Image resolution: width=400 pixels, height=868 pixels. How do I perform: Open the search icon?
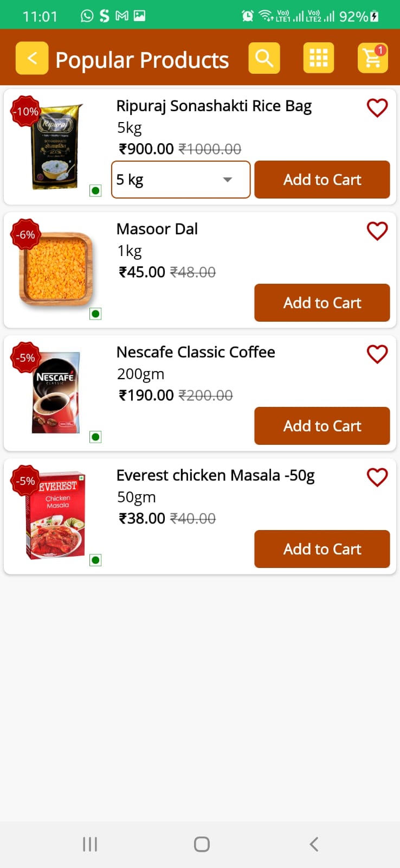click(264, 58)
